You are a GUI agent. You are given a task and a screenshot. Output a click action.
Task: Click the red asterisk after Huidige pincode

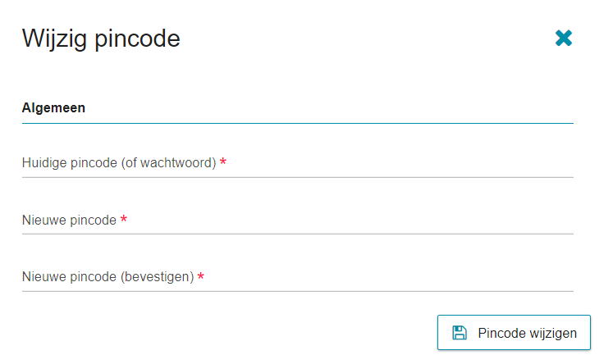click(223, 162)
